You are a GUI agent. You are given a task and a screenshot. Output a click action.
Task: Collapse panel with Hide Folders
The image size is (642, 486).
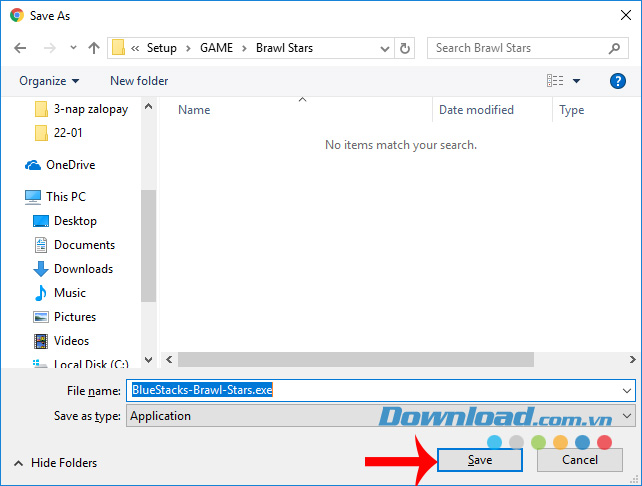click(55, 463)
